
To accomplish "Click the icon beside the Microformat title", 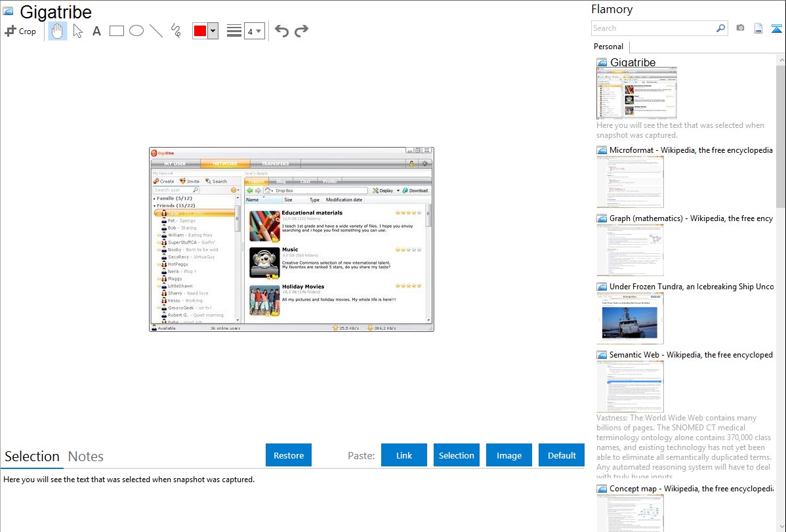I will tap(602, 150).
